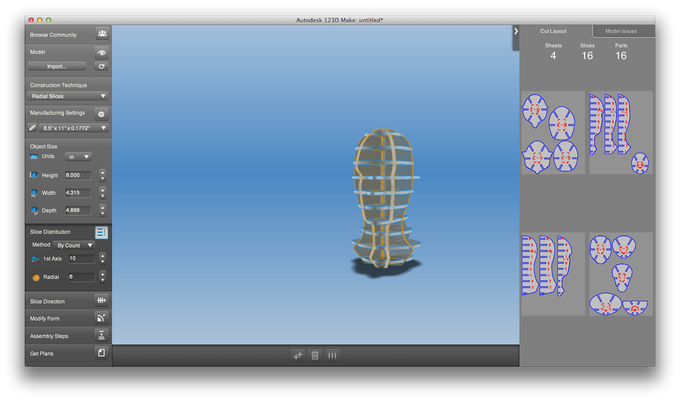The image size is (680, 401).
Task: Select the second cut sheet thumbnail
Action: pyautogui.click(x=621, y=133)
